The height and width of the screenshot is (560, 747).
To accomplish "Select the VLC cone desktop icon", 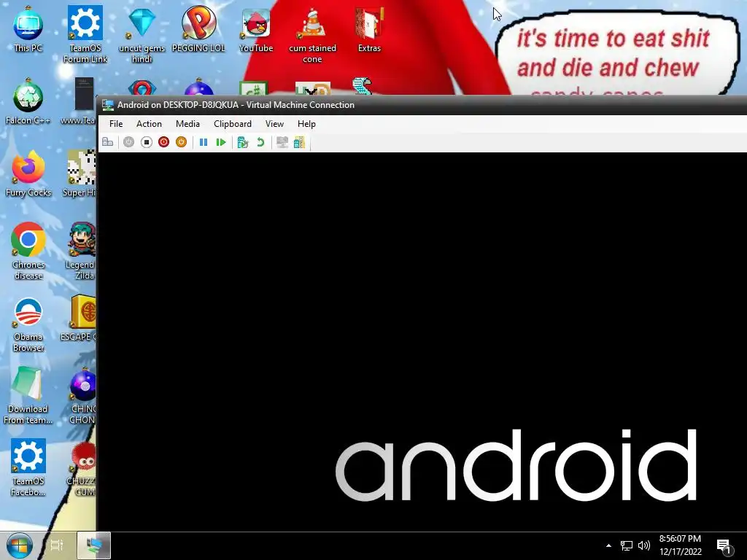I will click(312, 34).
